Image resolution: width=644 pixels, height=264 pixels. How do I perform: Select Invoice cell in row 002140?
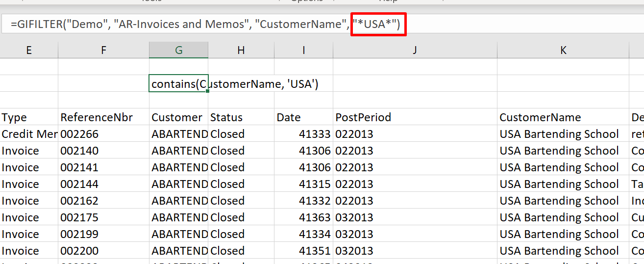(29, 151)
